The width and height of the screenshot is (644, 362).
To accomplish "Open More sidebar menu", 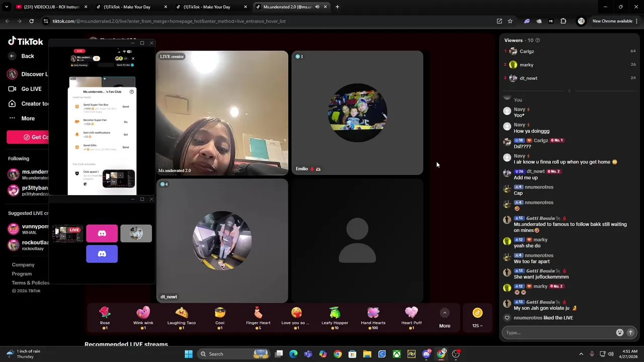I will coord(22,119).
